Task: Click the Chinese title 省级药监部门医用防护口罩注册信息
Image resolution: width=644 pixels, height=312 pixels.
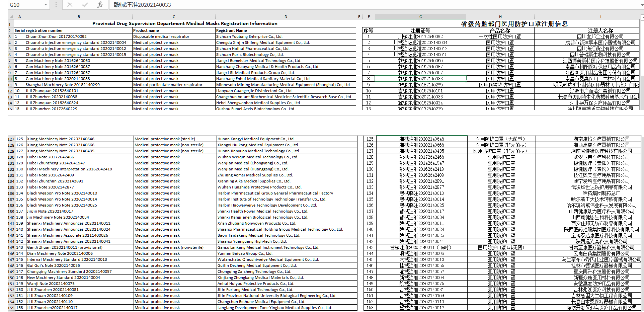Action: click(514, 24)
